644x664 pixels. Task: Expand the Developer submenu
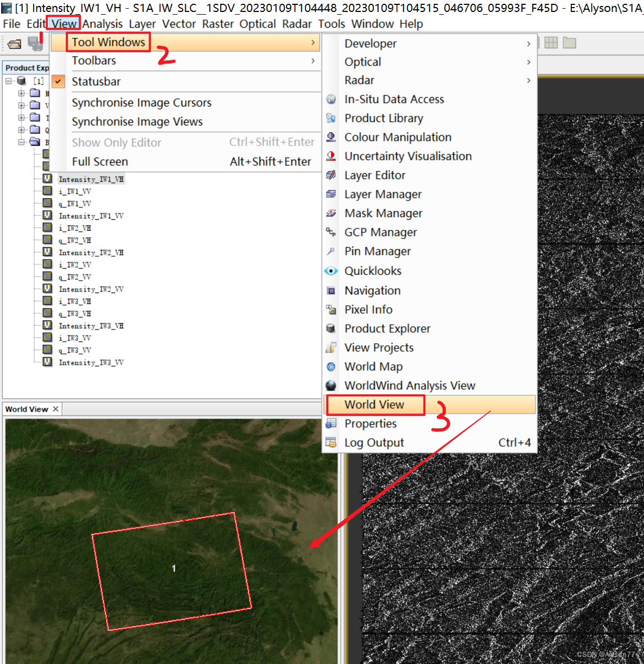coord(430,43)
